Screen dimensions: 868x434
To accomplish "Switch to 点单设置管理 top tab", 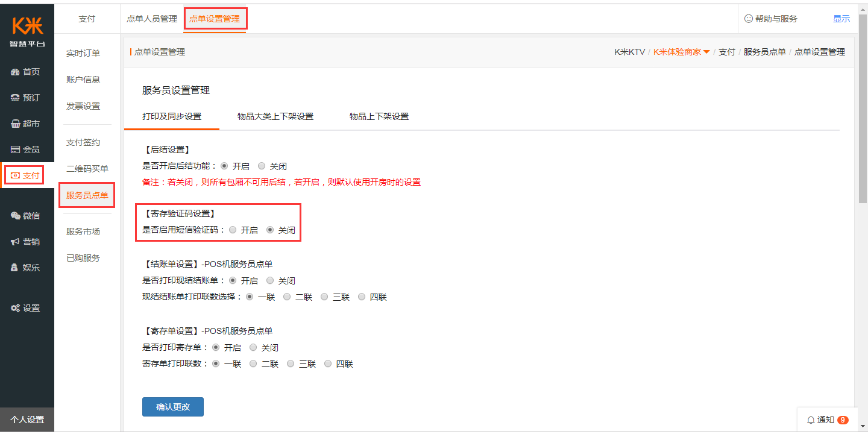I will 215,19.
